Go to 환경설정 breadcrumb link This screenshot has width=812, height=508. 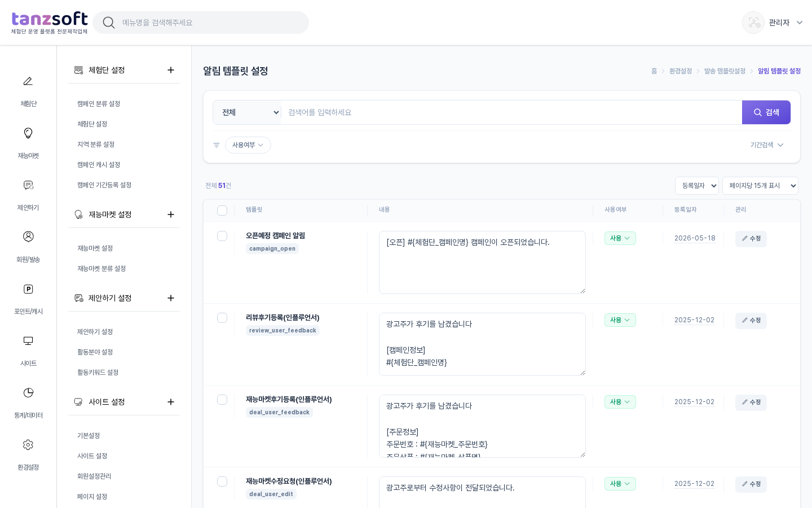[681, 71]
